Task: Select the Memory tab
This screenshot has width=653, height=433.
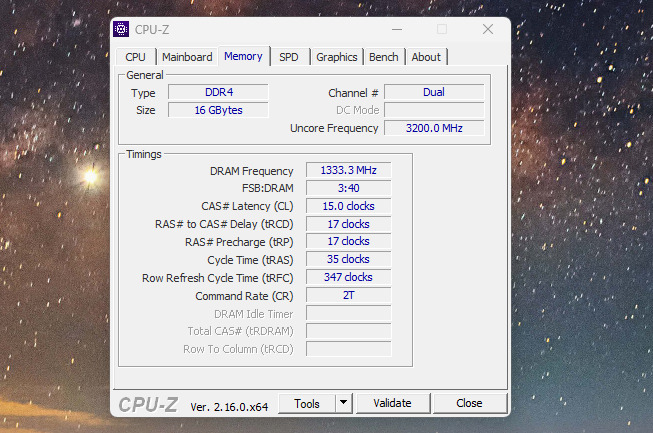Action: tap(244, 56)
